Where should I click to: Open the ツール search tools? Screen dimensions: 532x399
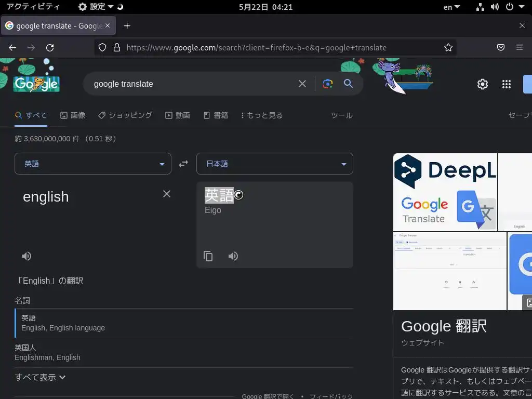[x=342, y=115]
